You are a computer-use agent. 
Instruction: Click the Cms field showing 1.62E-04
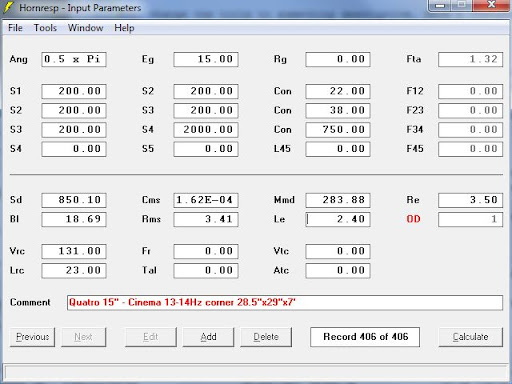click(x=206, y=200)
